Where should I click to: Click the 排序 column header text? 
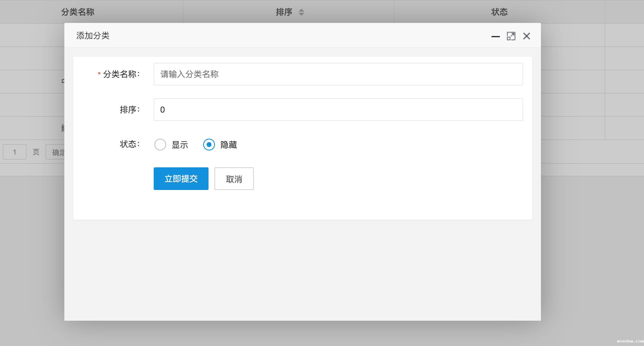coord(284,12)
